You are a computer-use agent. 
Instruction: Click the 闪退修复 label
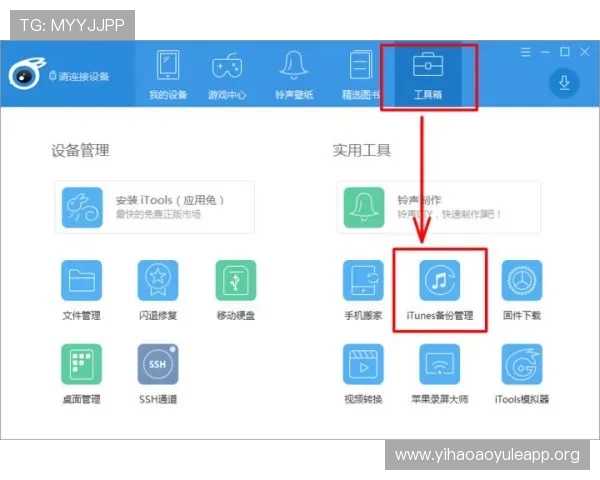[158, 315]
